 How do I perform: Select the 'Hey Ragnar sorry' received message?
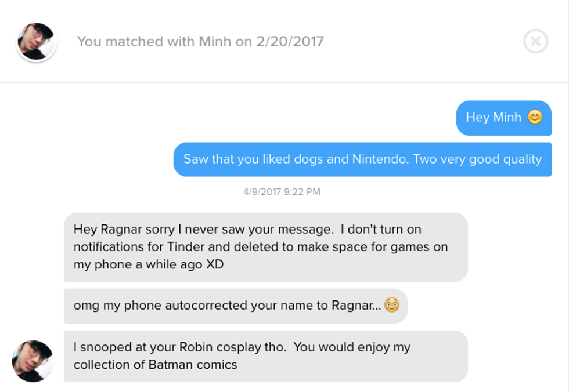[265, 247]
